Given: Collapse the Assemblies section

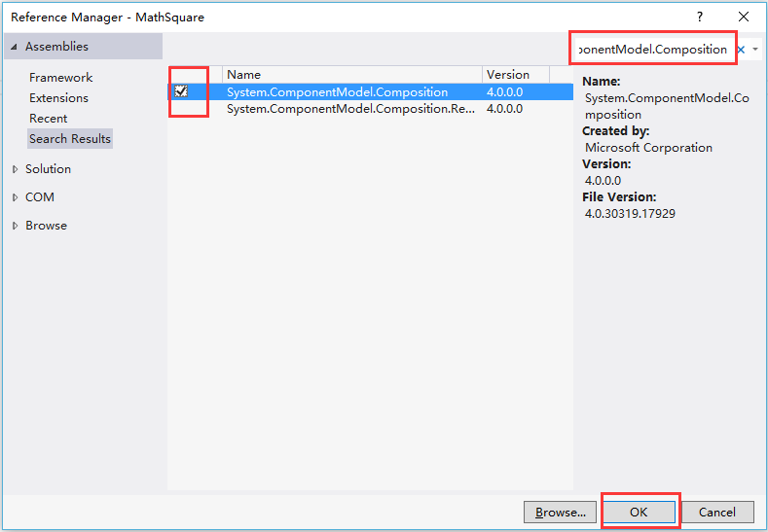Looking at the screenshot, I should click(15, 47).
